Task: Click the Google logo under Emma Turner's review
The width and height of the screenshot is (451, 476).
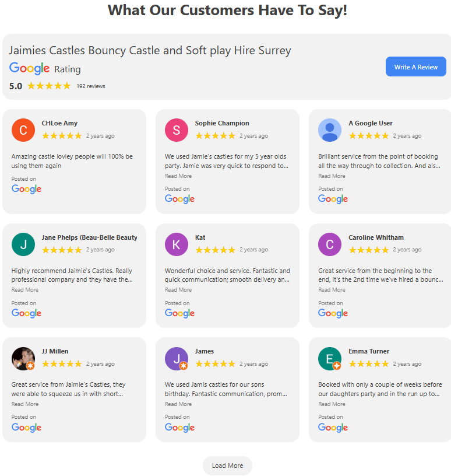Action: (x=333, y=427)
